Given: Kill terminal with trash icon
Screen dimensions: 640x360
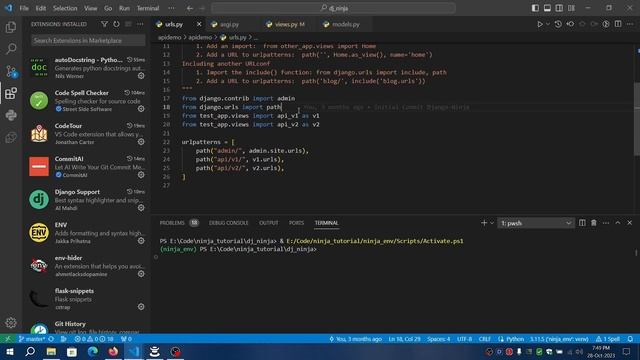Looking at the screenshot, I should point(594,223).
